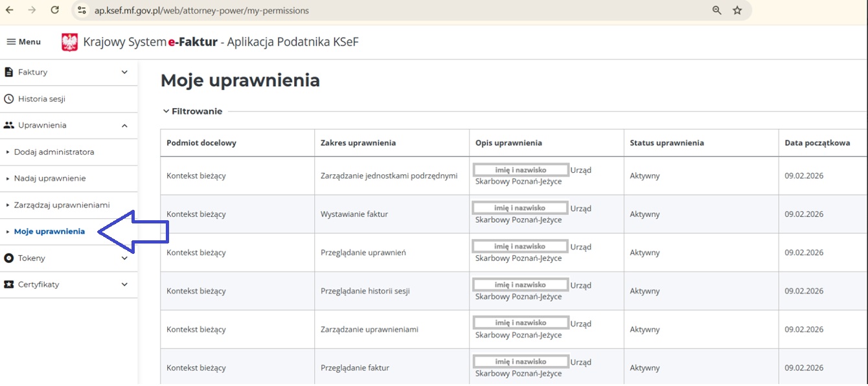The image size is (868, 386).
Task: Expand the Tokeny section chevron
Action: [x=124, y=258]
